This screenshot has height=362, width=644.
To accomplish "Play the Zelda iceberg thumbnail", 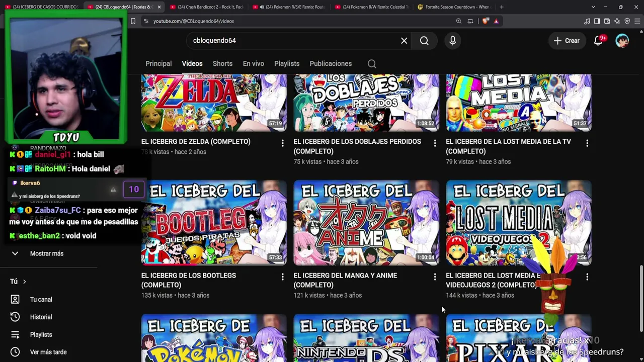I will pyautogui.click(x=214, y=103).
